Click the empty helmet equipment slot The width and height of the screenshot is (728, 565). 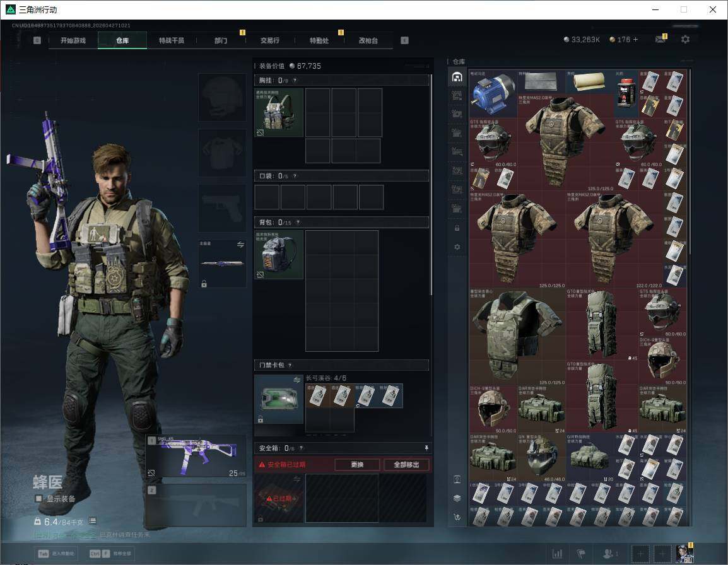(x=222, y=98)
